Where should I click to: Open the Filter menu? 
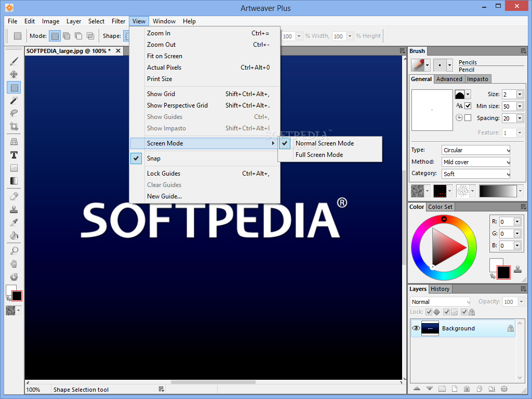118,21
